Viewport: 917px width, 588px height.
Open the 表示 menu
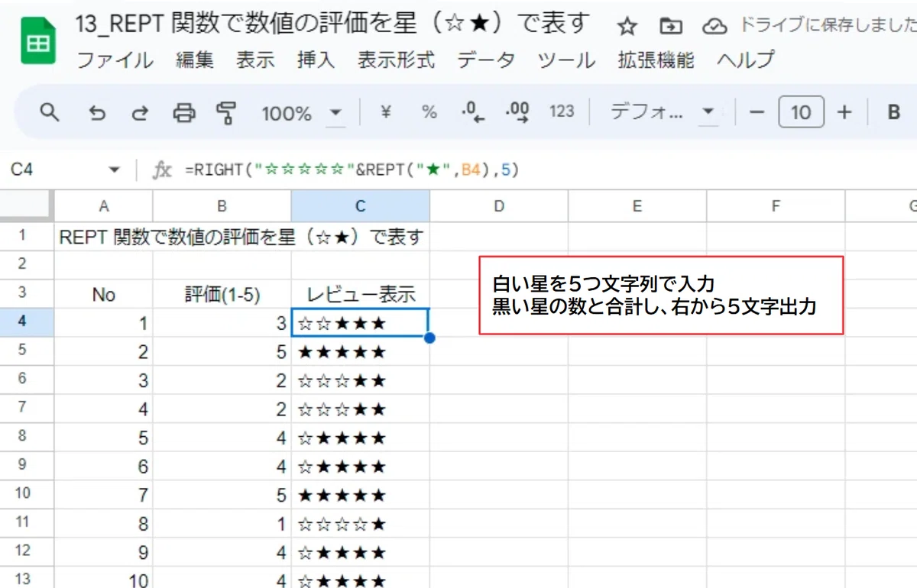[256, 60]
